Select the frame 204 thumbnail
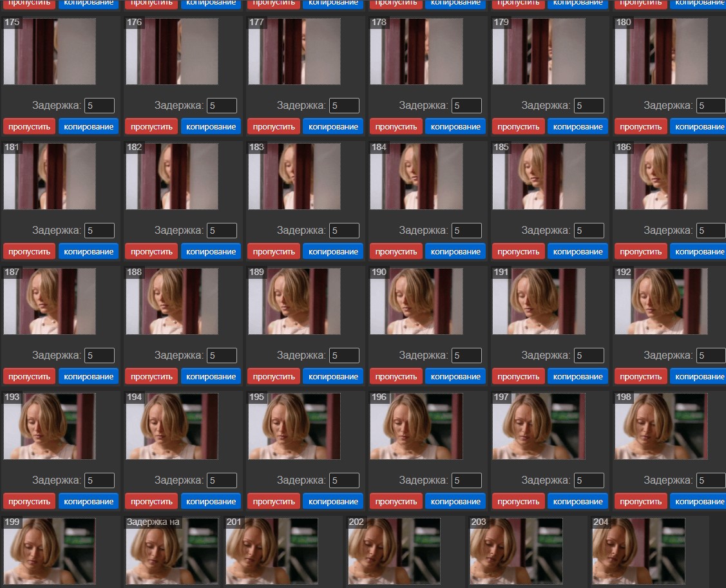726x588 pixels. pyautogui.click(x=638, y=551)
